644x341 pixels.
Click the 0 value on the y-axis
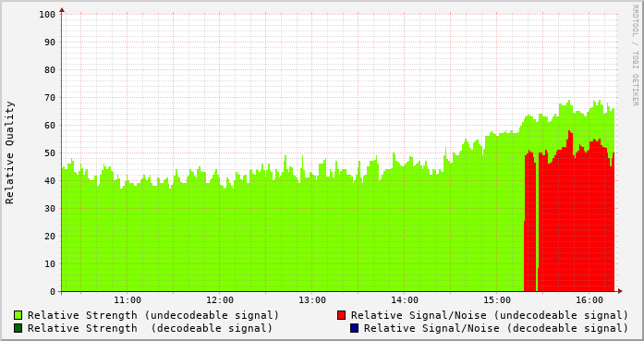coord(53,292)
